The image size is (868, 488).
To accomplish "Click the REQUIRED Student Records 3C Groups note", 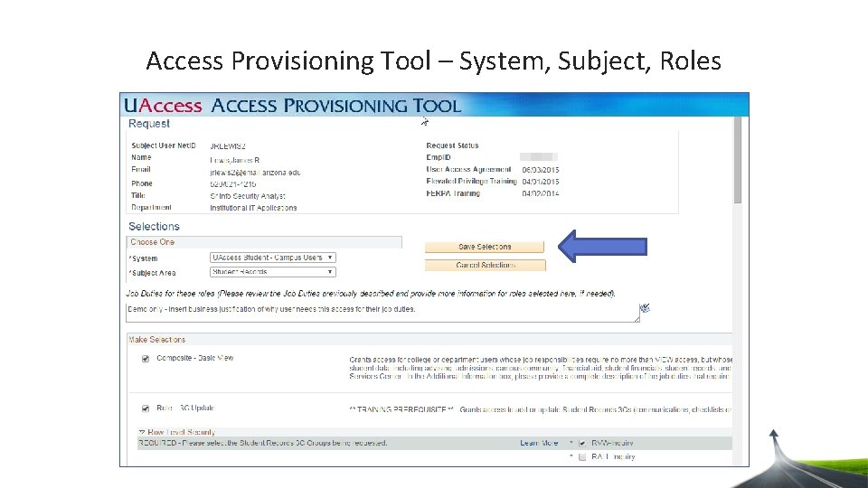I will click(263, 443).
